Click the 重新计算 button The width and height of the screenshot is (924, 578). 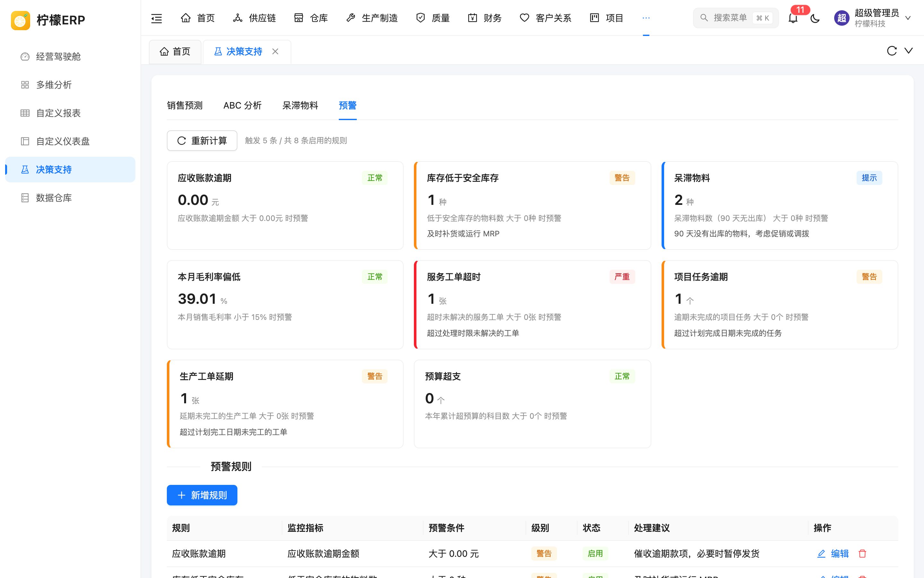coord(202,141)
